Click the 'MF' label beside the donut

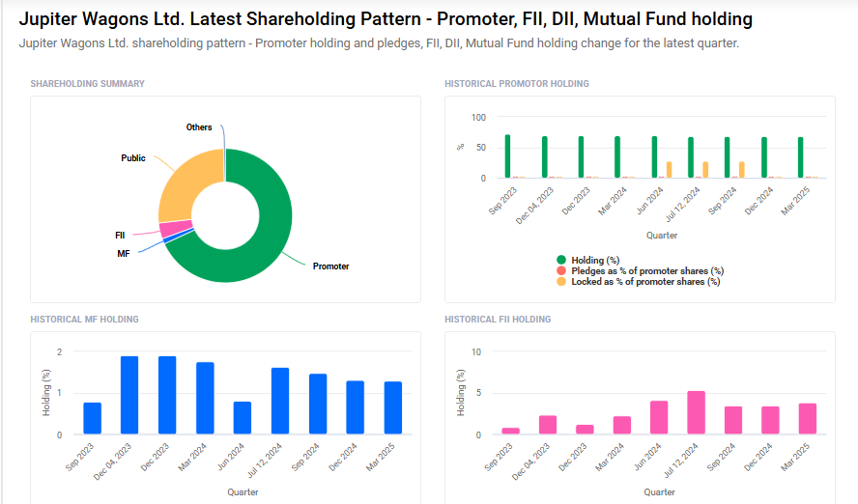pyautogui.click(x=123, y=254)
